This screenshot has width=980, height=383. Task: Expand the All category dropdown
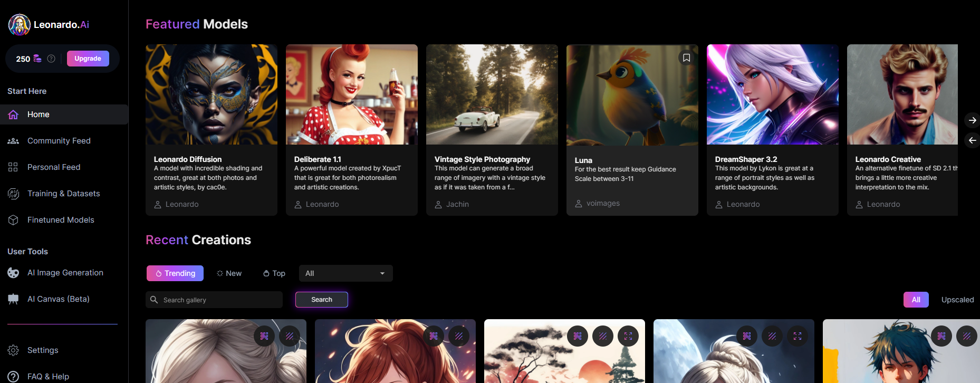(345, 273)
